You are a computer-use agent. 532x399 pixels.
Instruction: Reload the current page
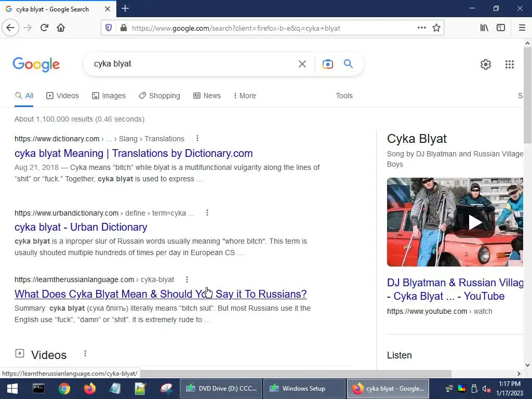tap(44, 28)
